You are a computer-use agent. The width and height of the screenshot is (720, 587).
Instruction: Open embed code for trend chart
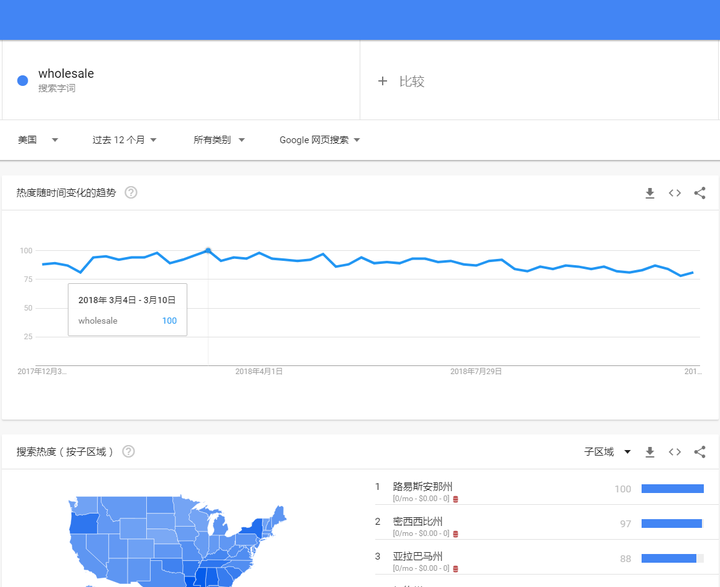tap(675, 193)
